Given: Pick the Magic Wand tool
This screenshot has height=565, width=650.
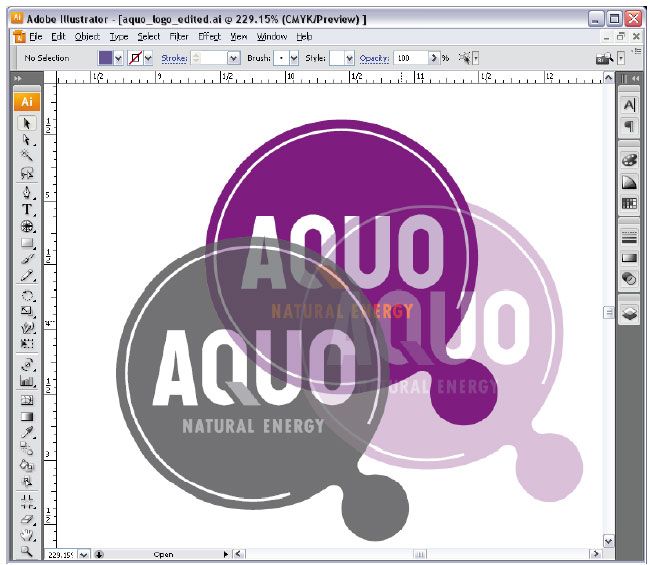Looking at the screenshot, I should tap(27, 157).
